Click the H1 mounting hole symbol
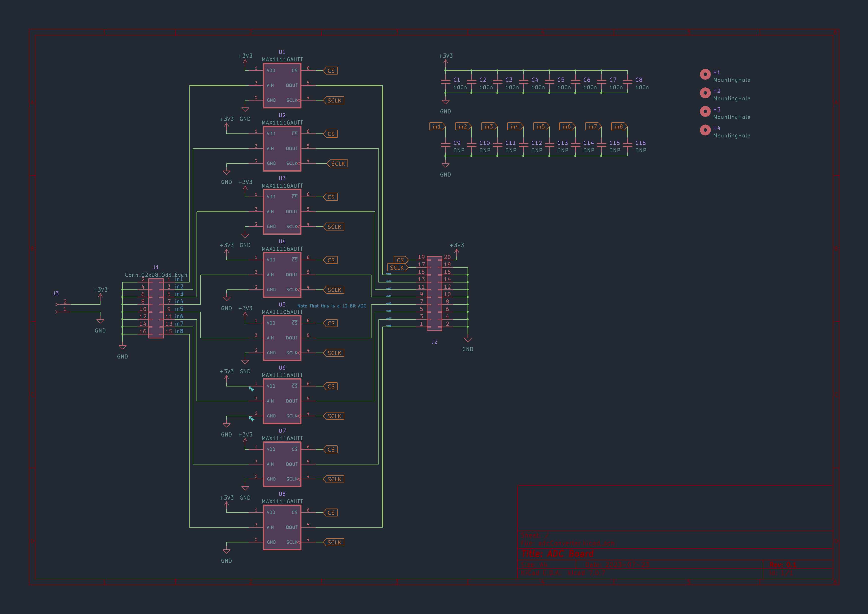The image size is (868, 614). click(x=705, y=74)
